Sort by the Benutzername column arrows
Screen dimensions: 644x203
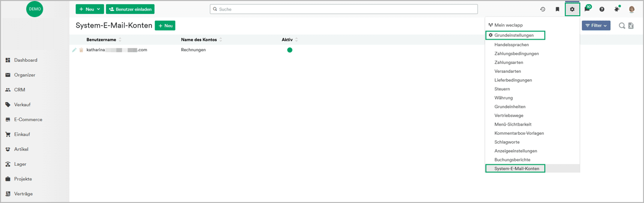coord(120,40)
